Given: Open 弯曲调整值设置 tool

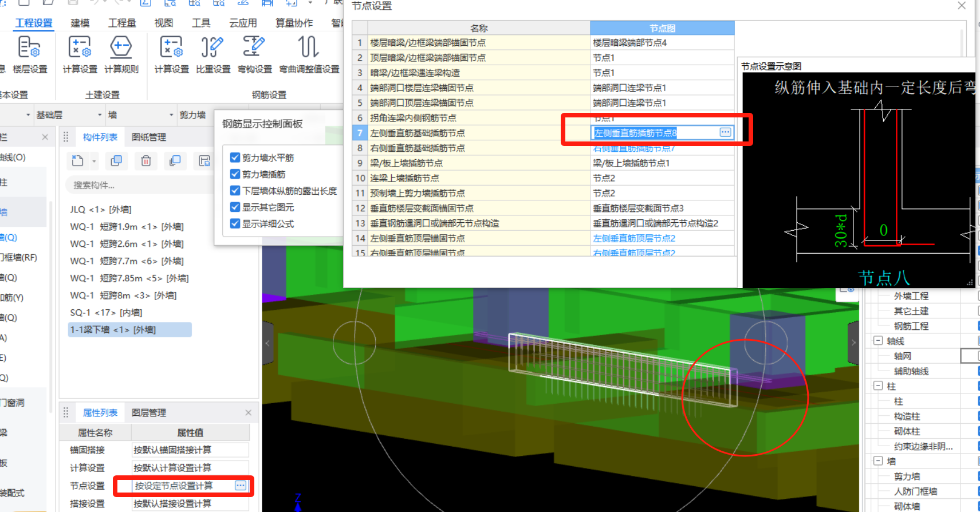Looking at the screenshot, I should pos(309,54).
